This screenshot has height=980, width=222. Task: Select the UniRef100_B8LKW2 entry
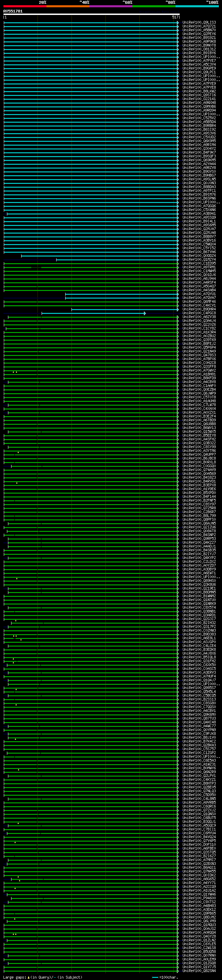[x=199, y=91]
